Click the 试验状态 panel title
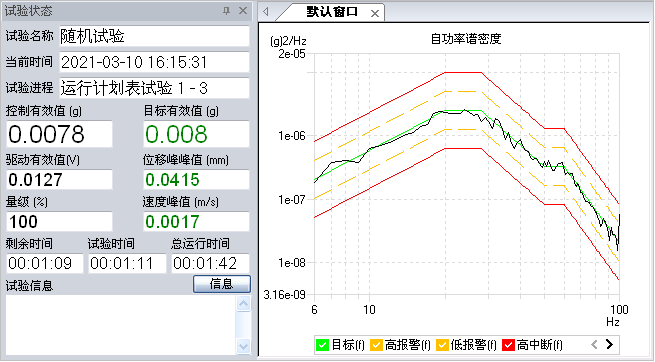This screenshot has width=655, height=362. pyautogui.click(x=28, y=11)
